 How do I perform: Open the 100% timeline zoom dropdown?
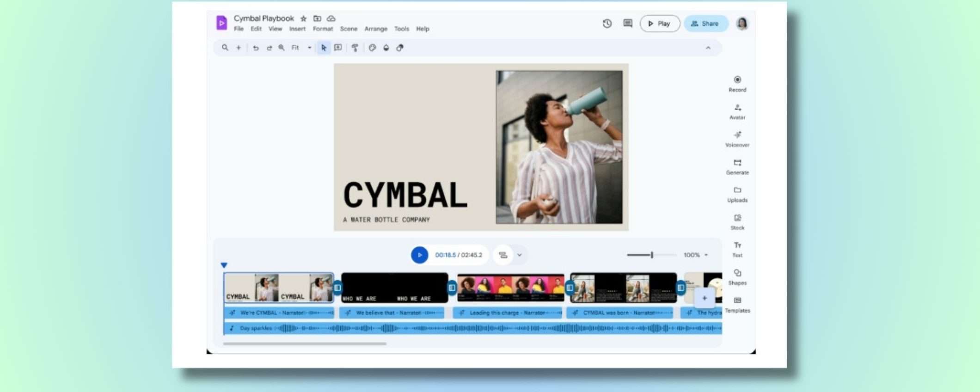click(x=696, y=255)
